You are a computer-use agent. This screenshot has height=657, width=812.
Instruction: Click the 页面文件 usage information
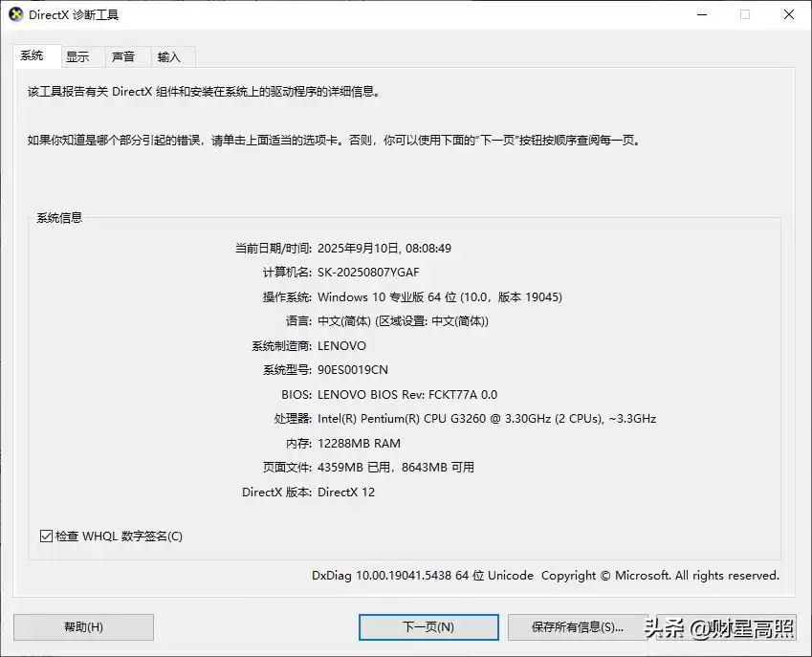[x=402, y=467]
